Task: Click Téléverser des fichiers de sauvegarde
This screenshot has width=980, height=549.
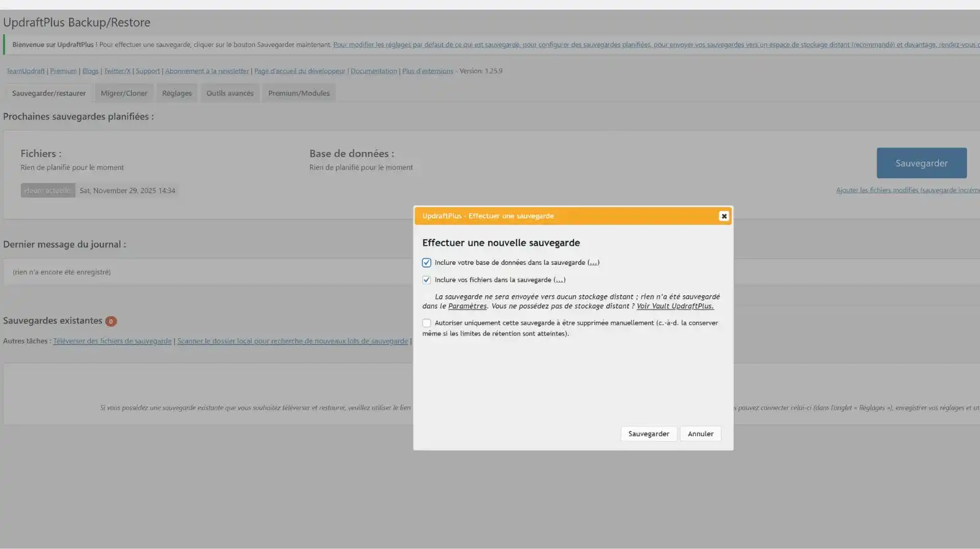Action: click(112, 341)
